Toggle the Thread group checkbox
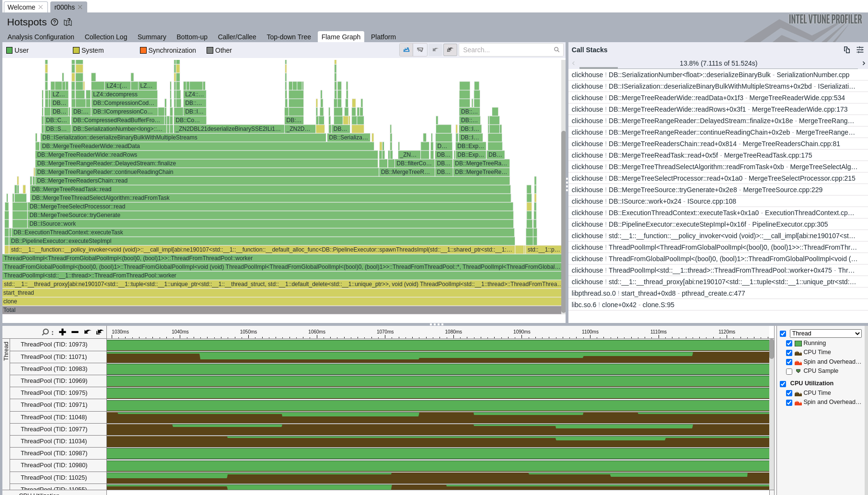Screen dimensions: 868x495 click(x=783, y=334)
